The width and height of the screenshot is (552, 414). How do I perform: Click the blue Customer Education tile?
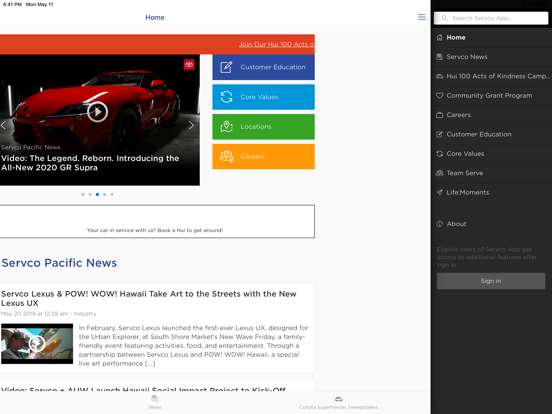(x=263, y=67)
